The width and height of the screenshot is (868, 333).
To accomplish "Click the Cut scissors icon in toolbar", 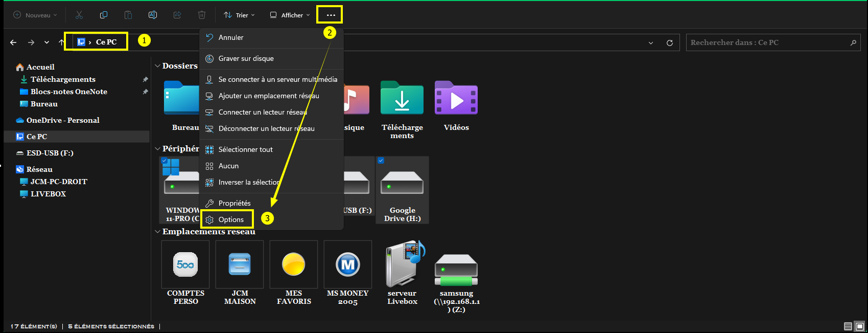I will click(79, 15).
